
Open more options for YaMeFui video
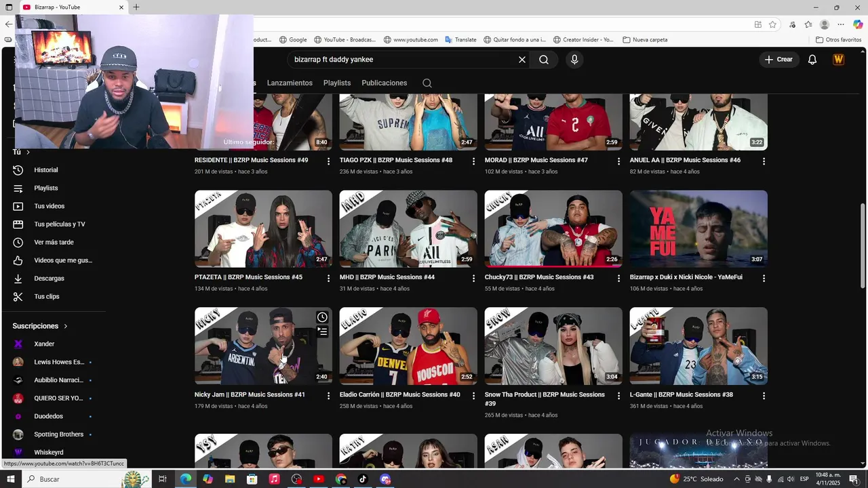[x=764, y=279]
